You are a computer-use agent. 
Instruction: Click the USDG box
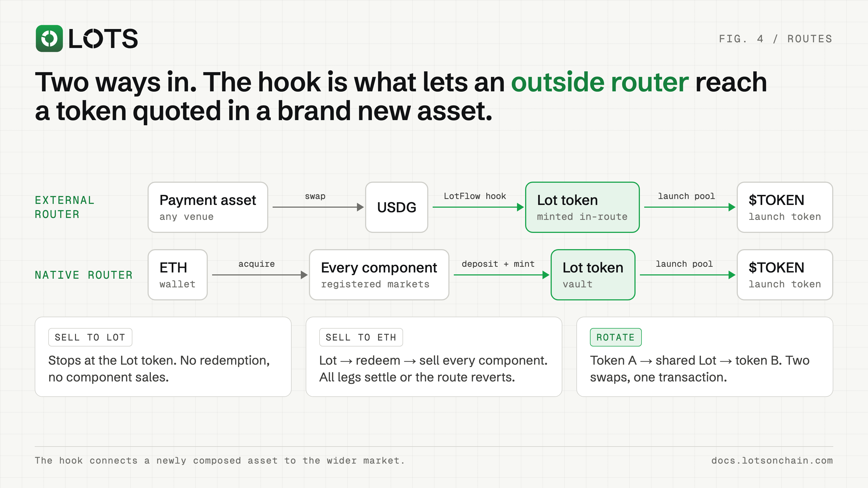pos(397,207)
